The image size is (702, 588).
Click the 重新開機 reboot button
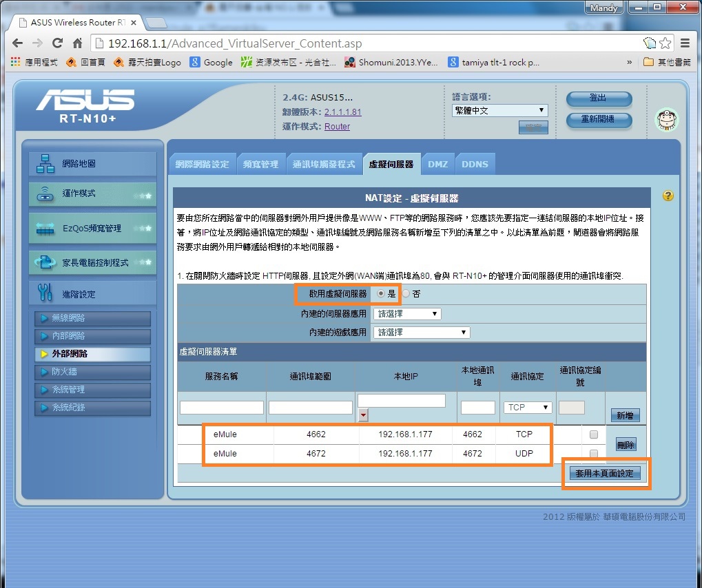599,119
